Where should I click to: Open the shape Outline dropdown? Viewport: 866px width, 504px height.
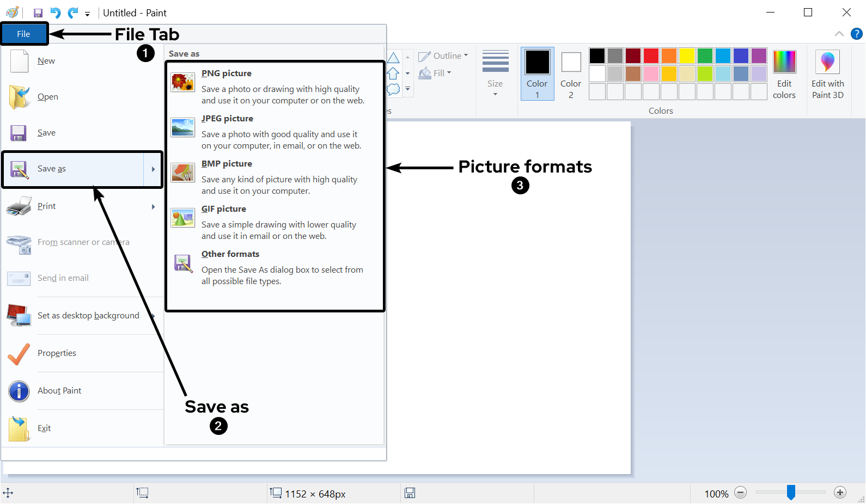(x=443, y=56)
